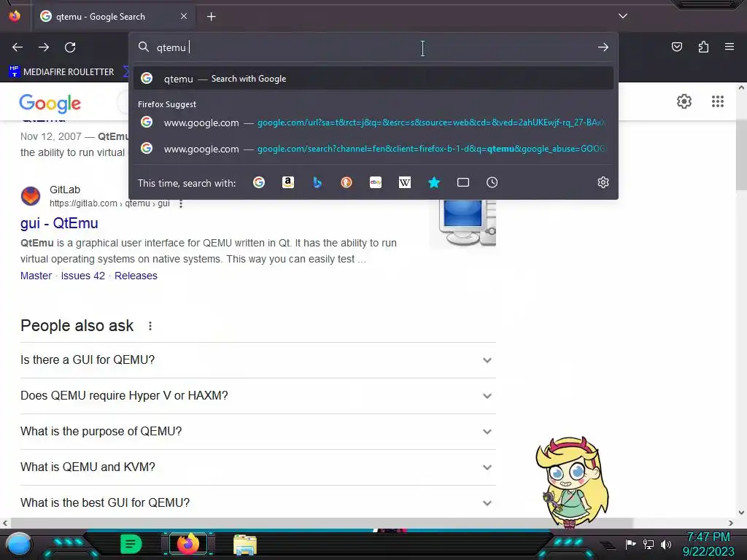
Task: Expand 'What is the best GUI for QEMU?'
Action: click(258, 502)
